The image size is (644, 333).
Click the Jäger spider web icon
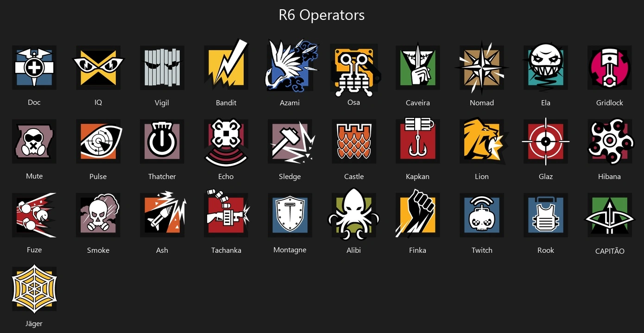(x=34, y=288)
